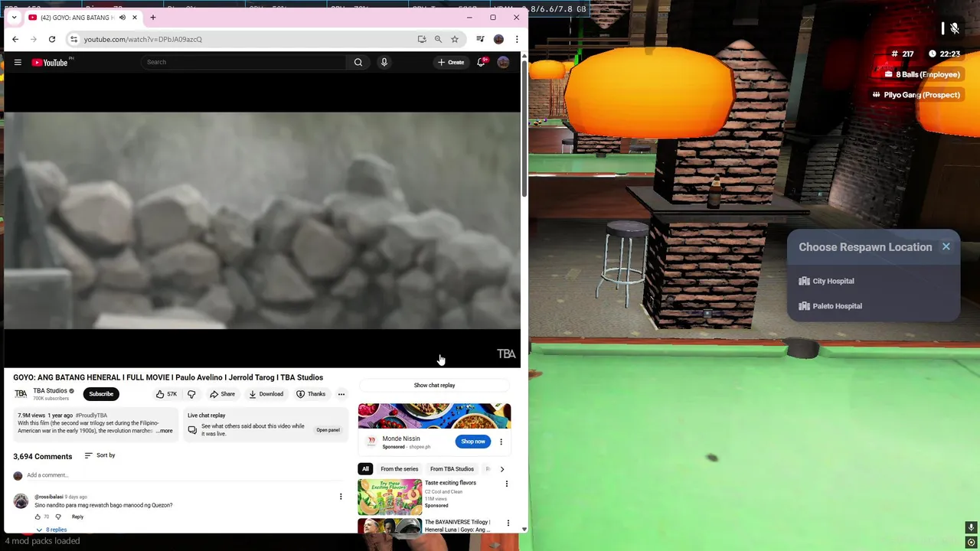Close the GOYO YouTube tab

click(135, 18)
